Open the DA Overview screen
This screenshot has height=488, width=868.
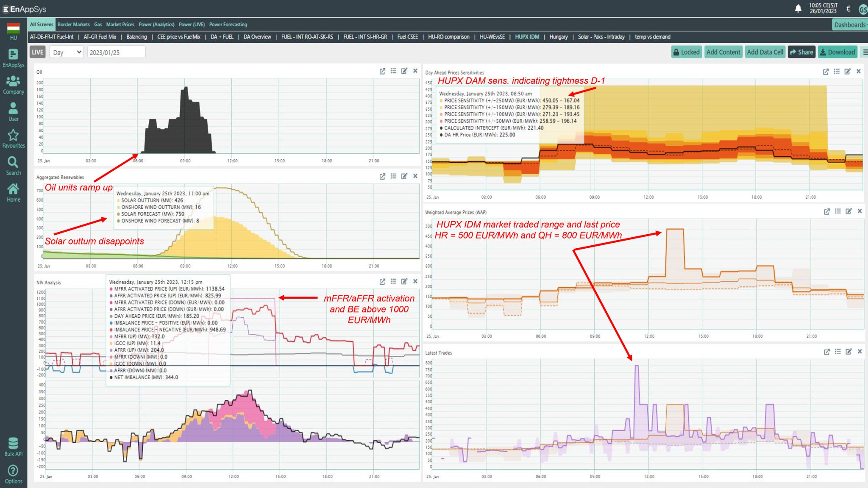pyautogui.click(x=257, y=37)
